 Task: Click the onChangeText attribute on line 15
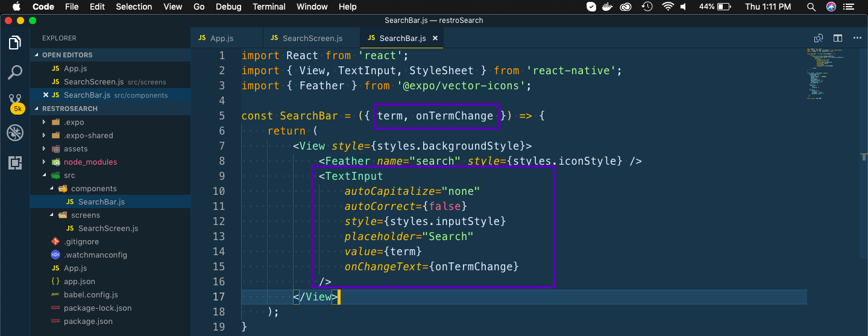click(x=386, y=267)
